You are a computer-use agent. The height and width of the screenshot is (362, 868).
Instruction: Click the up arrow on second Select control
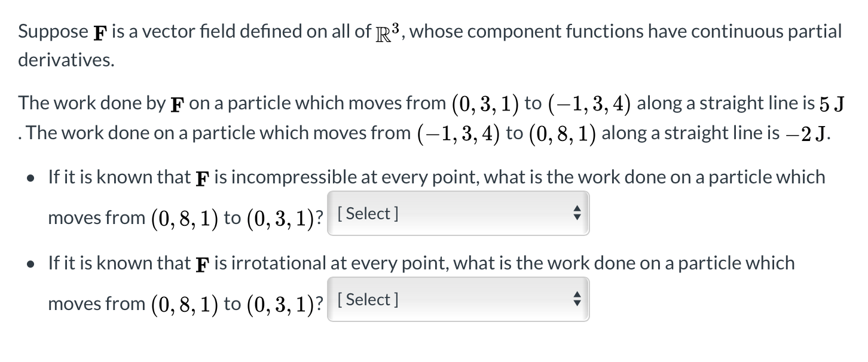[576, 296]
